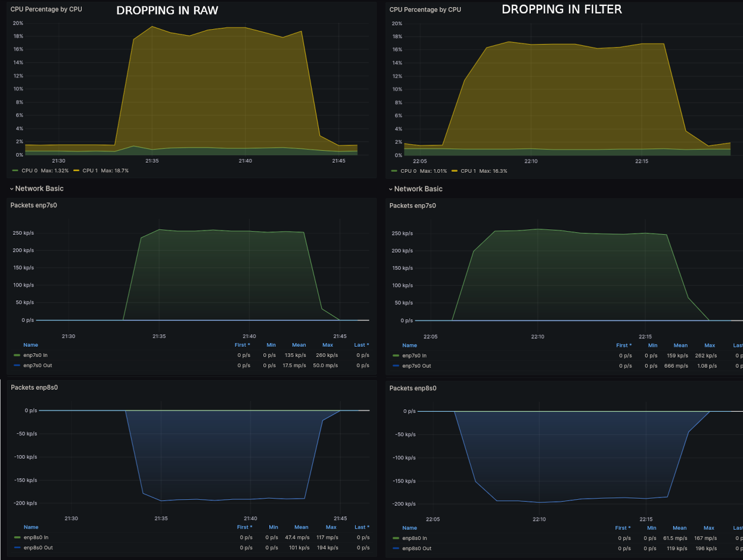The width and height of the screenshot is (743, 560).
Task: Toggle the enp7s0 In series label in the FILTER dashboard legend
Action: pos(414,356)
